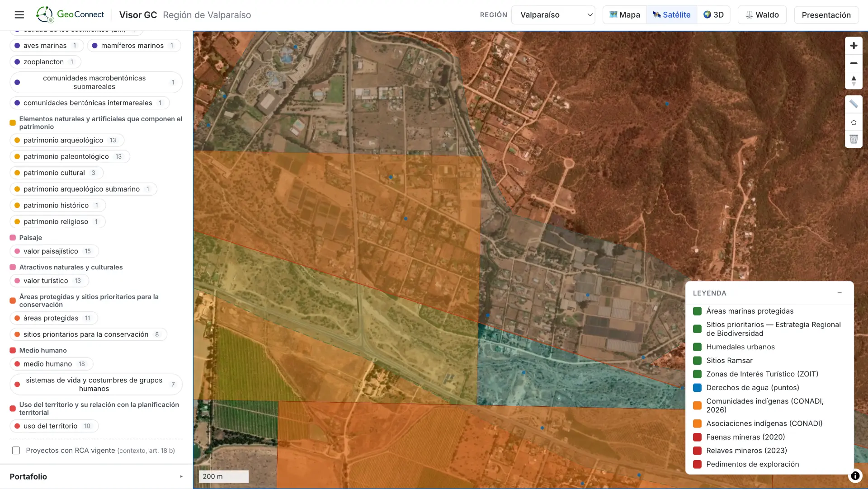Click Atractivos naturales y culturales heading
Screen dimensions: 868x489
pyautogui.click(x=71, y=268)
